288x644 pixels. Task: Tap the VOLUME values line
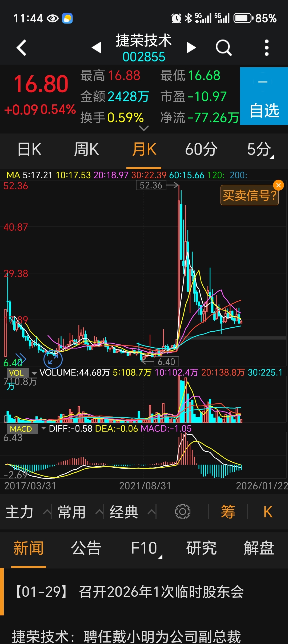click(161, 372)
